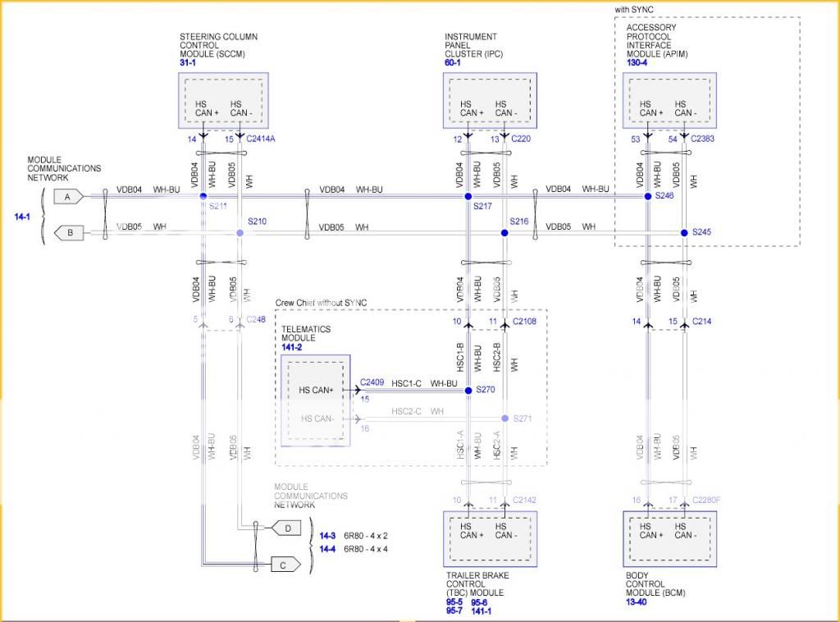Select splice point S210 on VDB05 wire
The height and width of the screenshot is (622, 840).
coord(238,232)
